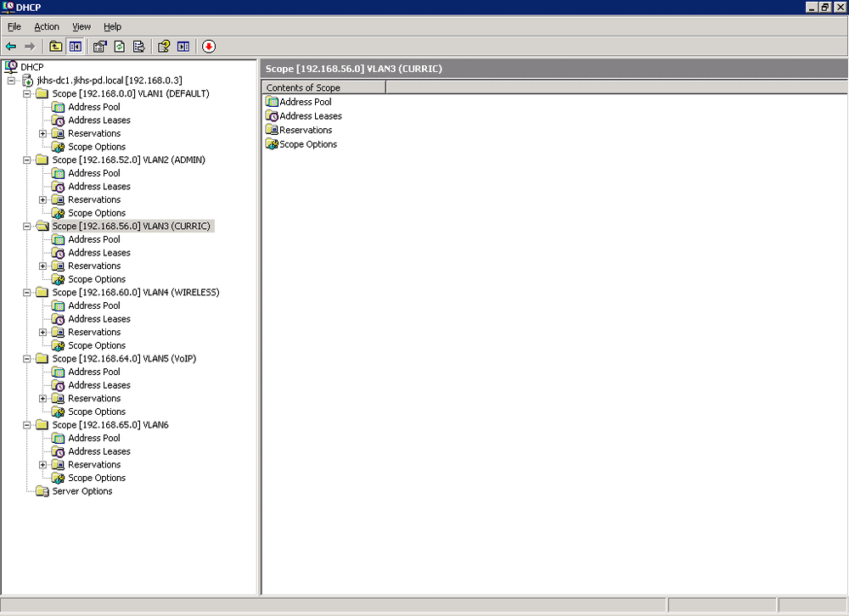Select Address Pool text under VLAN2 (ADMIN)
The width and height of the screenshot is (849, 616).
point(94,173)
